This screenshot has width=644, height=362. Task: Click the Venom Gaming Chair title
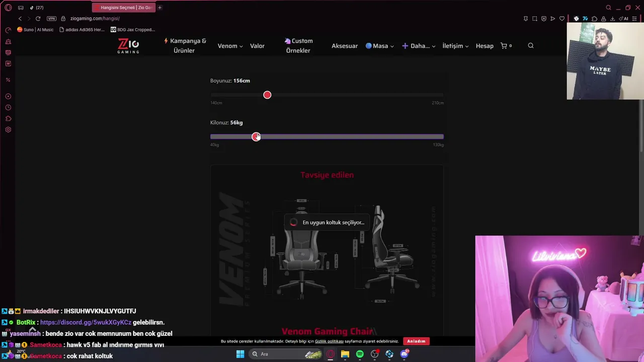coord(327,331)
